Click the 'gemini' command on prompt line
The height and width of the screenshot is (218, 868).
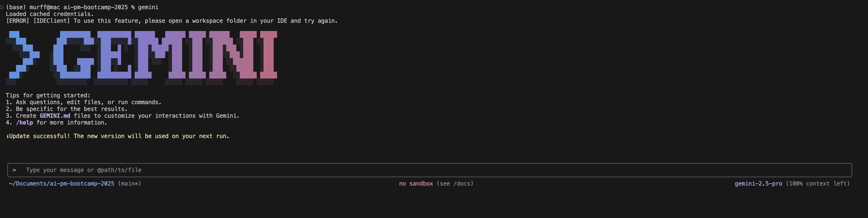[x=148, y=7]
